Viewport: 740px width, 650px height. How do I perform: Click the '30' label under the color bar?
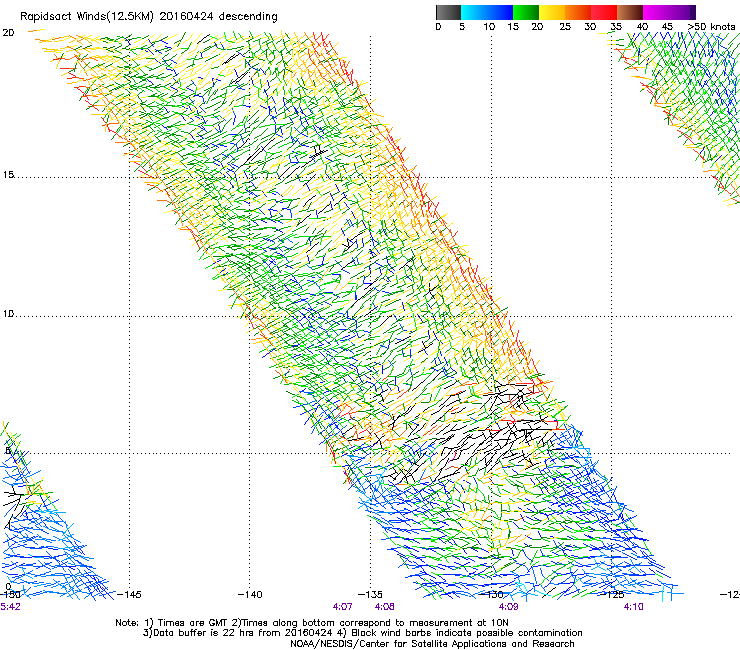tap(590, 27)
